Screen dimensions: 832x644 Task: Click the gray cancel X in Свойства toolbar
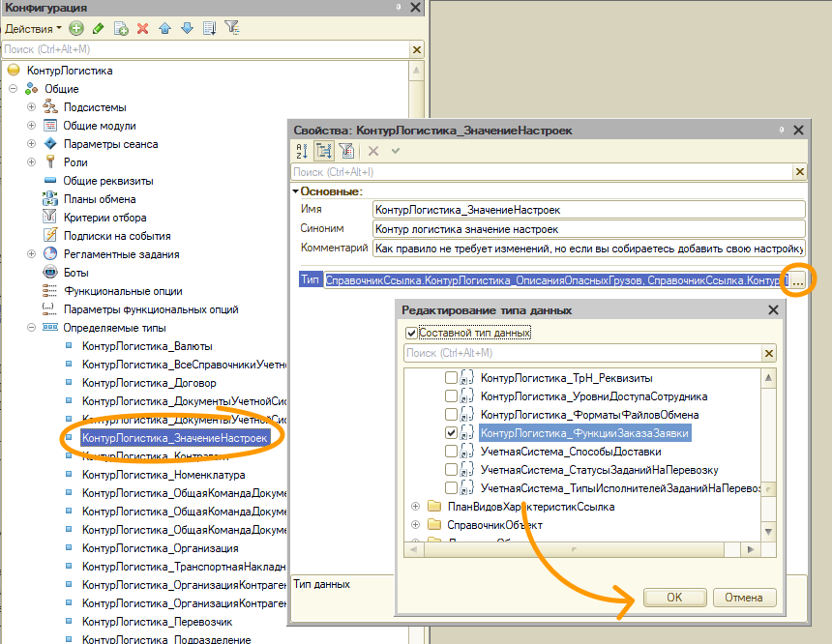373,151
